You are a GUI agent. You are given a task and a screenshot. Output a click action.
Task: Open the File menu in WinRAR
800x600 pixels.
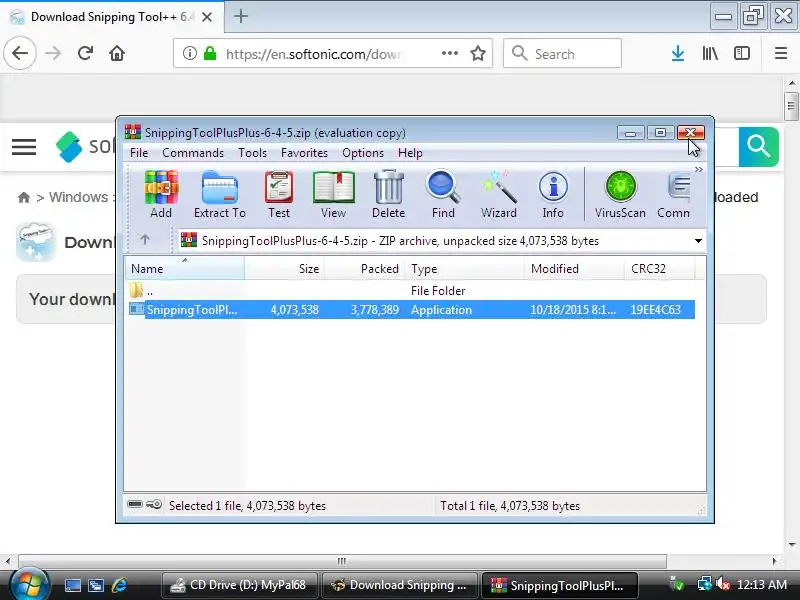[139, 153]
